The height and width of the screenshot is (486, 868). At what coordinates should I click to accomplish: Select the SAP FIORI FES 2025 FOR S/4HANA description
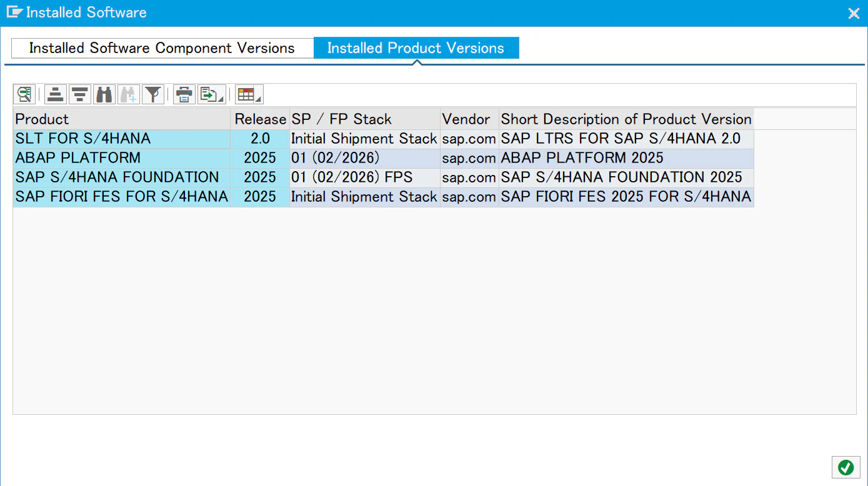coord(626,197)
